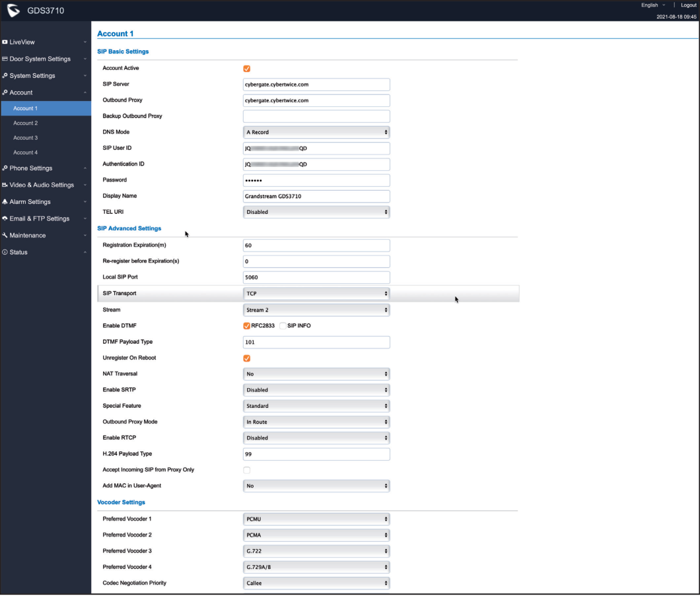The height and width of the screenshot is (596, 700).
Task: Uncheck Unregister On Reboot
Action: pyautogui.click(x=247, y=358)
